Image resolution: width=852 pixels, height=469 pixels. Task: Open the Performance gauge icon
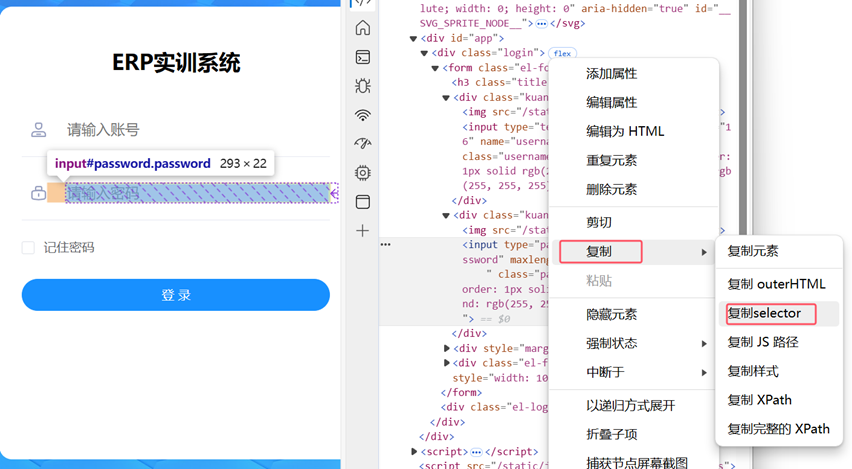click(x=363, y=144)
